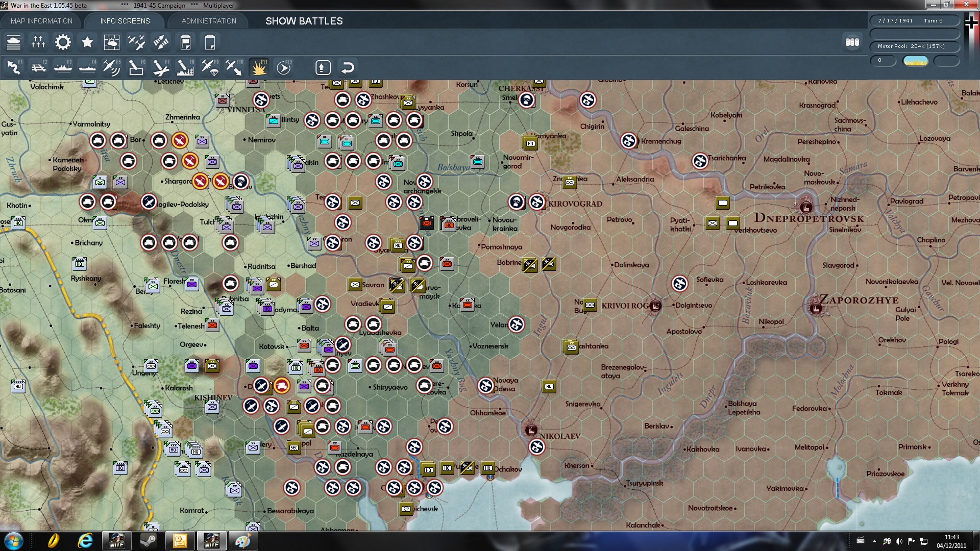Click the undo return arrow button
Image resolution: width=980 pixels, height=551 pixels.
348,67
